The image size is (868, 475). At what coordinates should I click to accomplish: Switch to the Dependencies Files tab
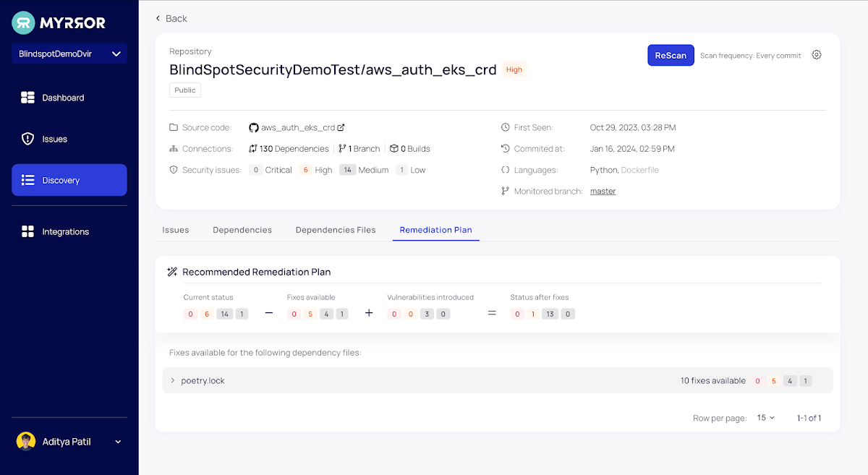pos(336,230)
